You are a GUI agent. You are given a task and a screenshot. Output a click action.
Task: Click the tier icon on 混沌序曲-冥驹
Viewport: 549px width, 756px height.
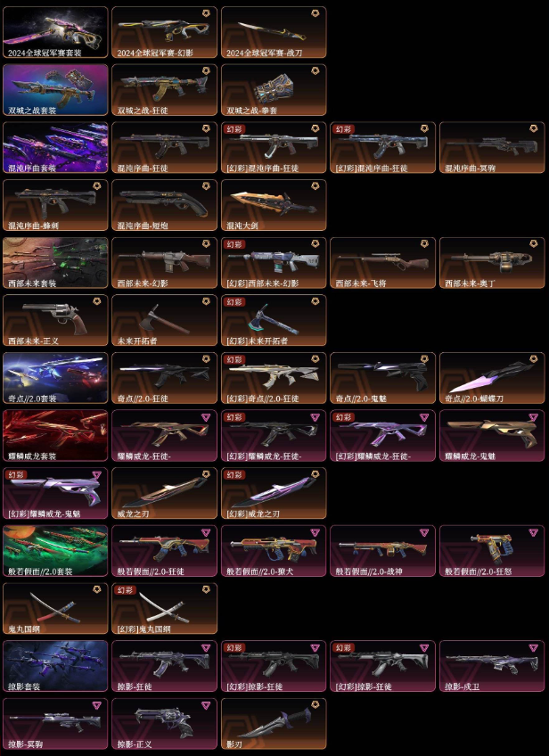[x=534, y=128]
